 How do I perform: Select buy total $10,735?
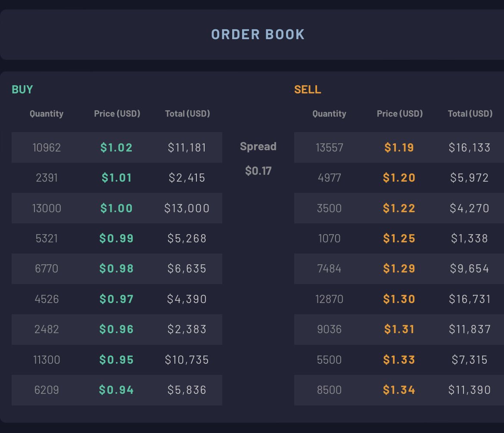coord(187,360)
